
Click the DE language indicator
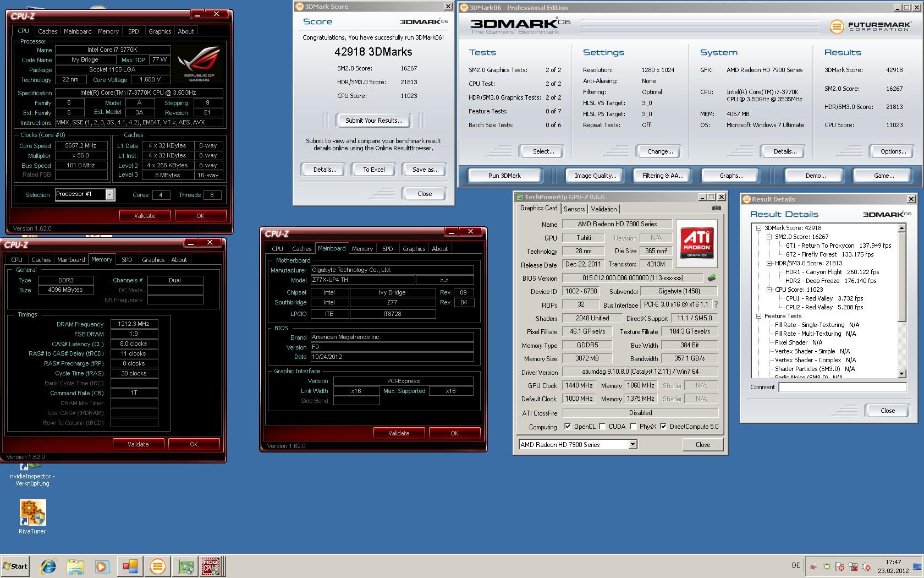click(796, 565)
